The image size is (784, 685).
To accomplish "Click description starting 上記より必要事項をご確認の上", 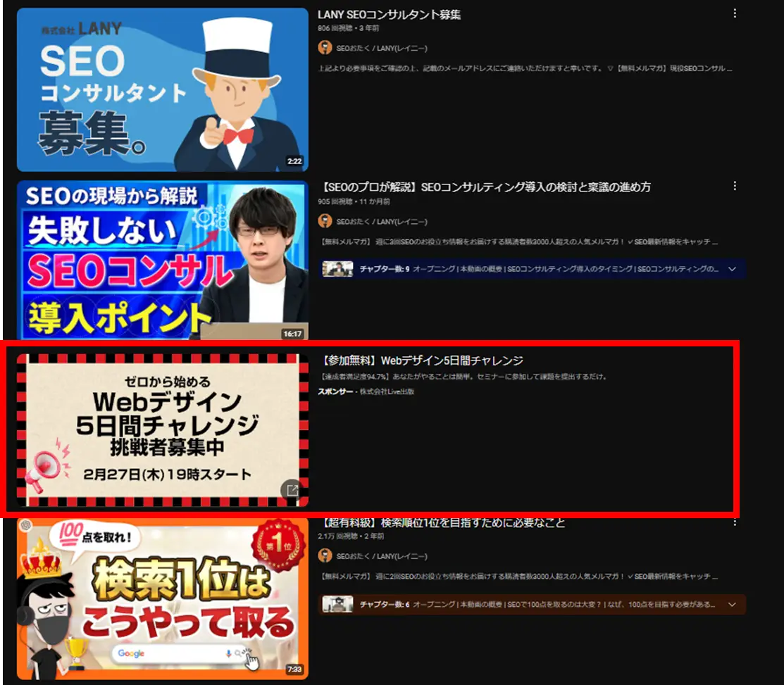I will click(x=525, y=68).
